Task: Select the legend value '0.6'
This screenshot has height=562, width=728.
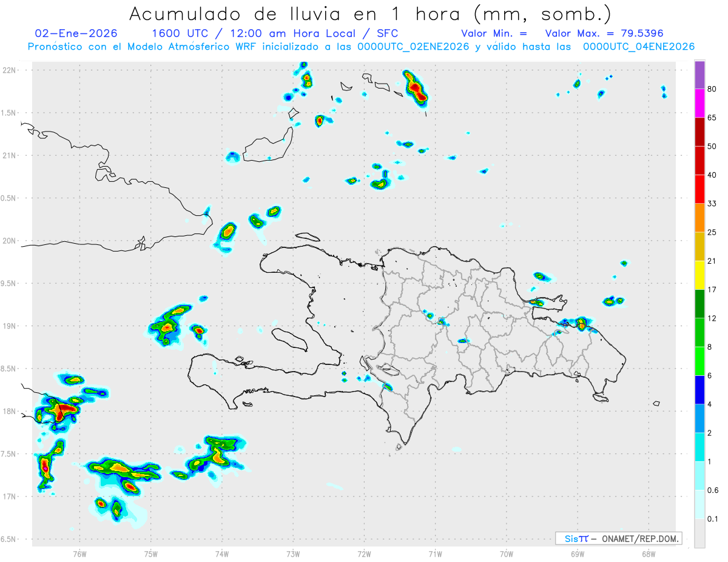Action: click(x=713, y=490)
